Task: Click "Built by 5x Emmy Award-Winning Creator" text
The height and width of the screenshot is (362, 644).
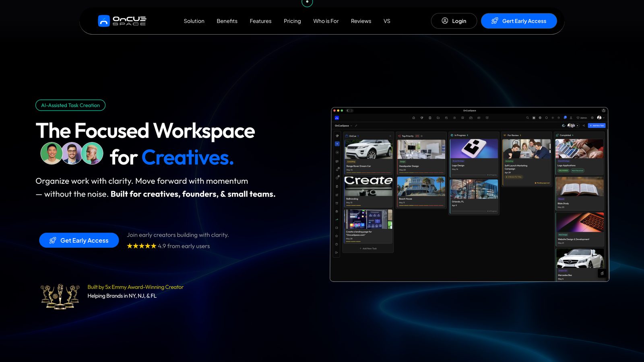Action: pyautogui.click(x=136, y=287)
